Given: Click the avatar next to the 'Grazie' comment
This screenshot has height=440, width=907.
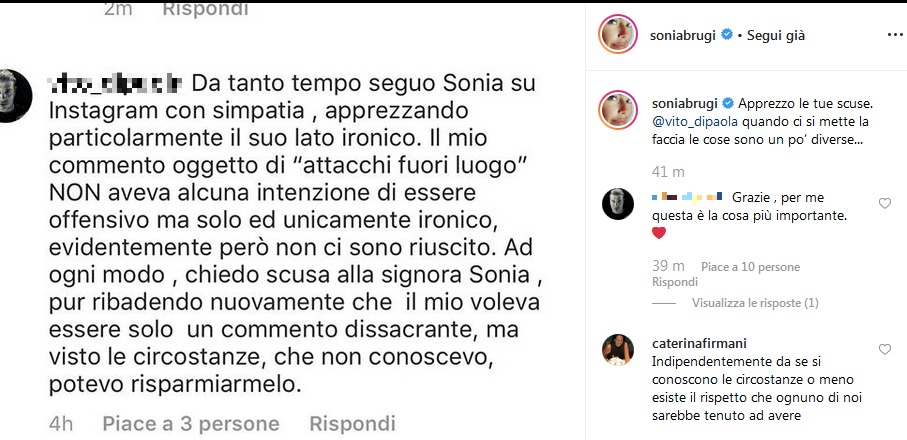Looking at the screenshot, I should click(617, 204).
